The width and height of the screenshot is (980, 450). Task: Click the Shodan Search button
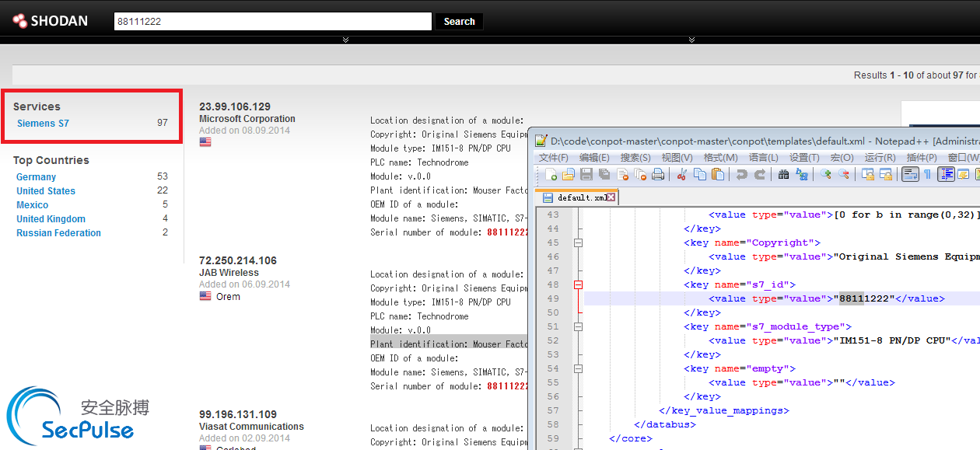(459, 22)
